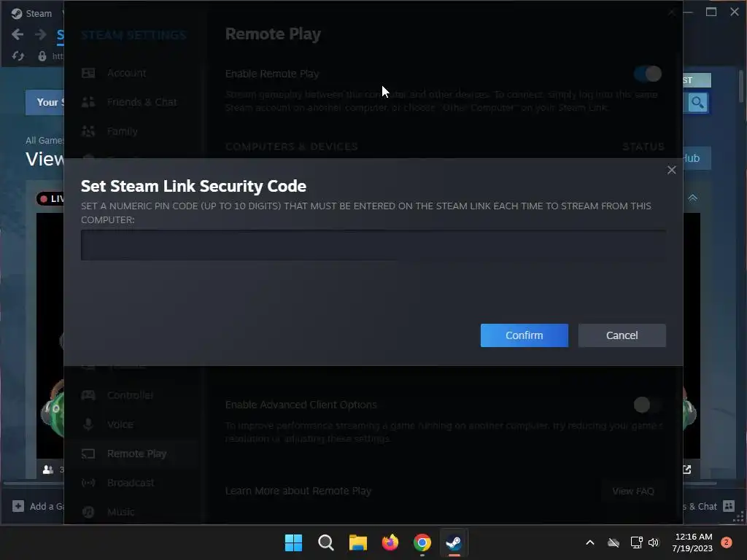Open Windows Search from taskbar
This screenshot has height=560, width=747.
[326, 542]
